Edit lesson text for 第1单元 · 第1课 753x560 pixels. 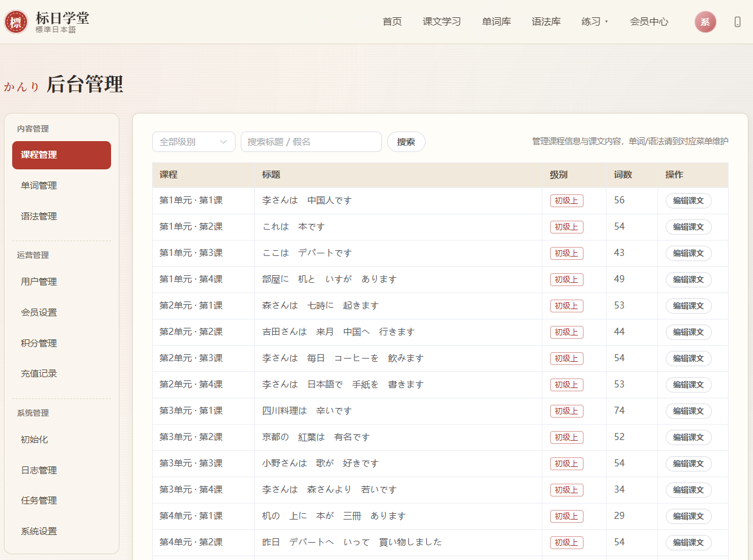pos(688,201)
